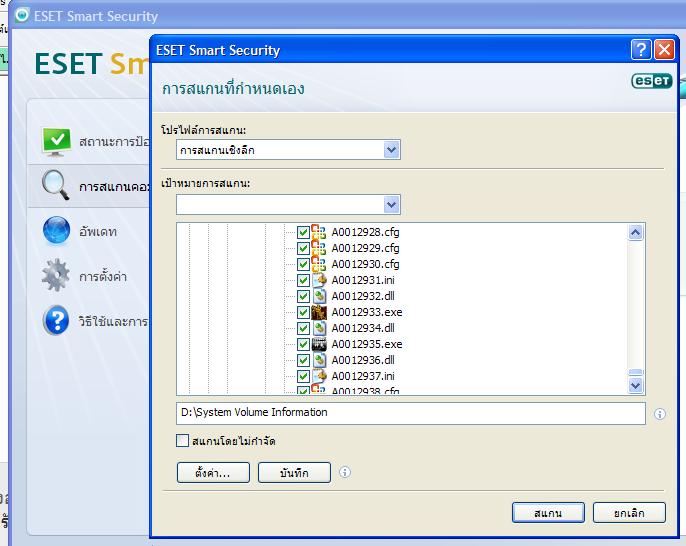Screen dimensions: 686x546
Task: Open อัพเดท section in main window
Action: [x=98, y=231]
